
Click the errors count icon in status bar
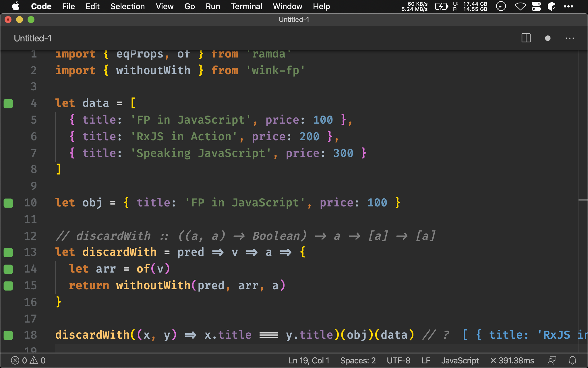(19, 361)
